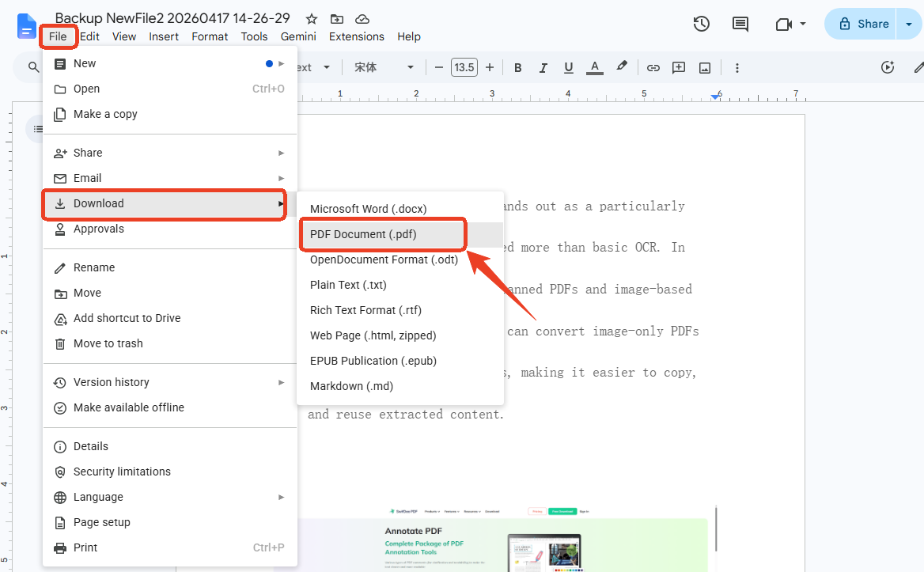
Task: Open the font family dropdown 宋体
Action: (384, 68)
